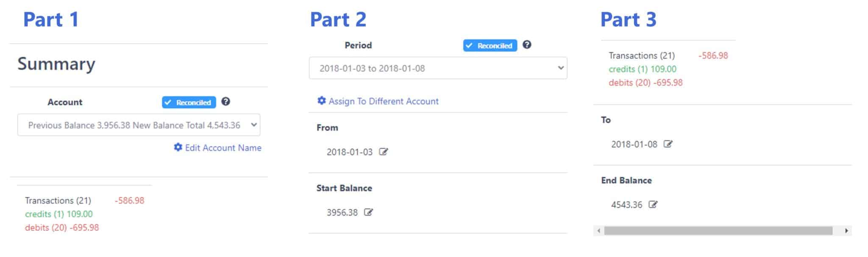Click left arrow of horizontal scrollbar
This screenshot has width=868, height=257.
(598, 231)
